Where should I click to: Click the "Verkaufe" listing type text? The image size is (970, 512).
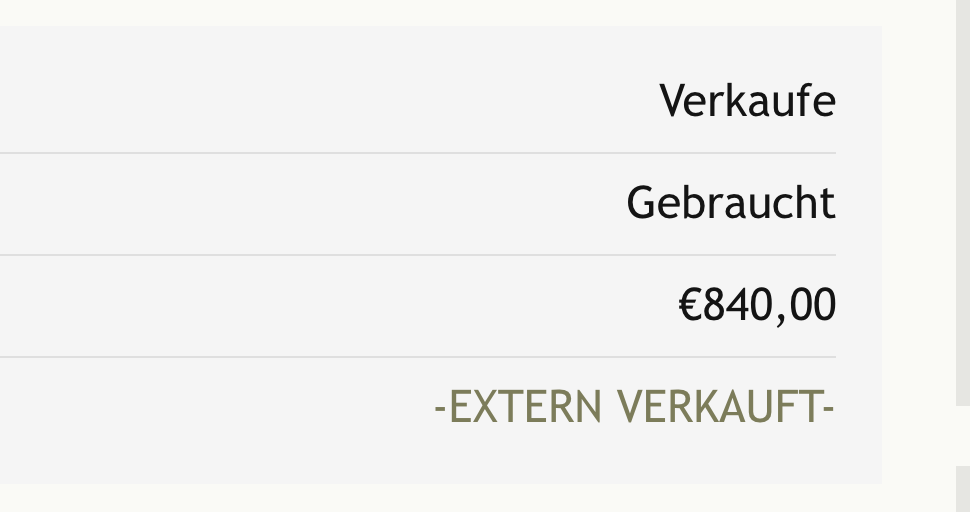(x=747, y=100)
